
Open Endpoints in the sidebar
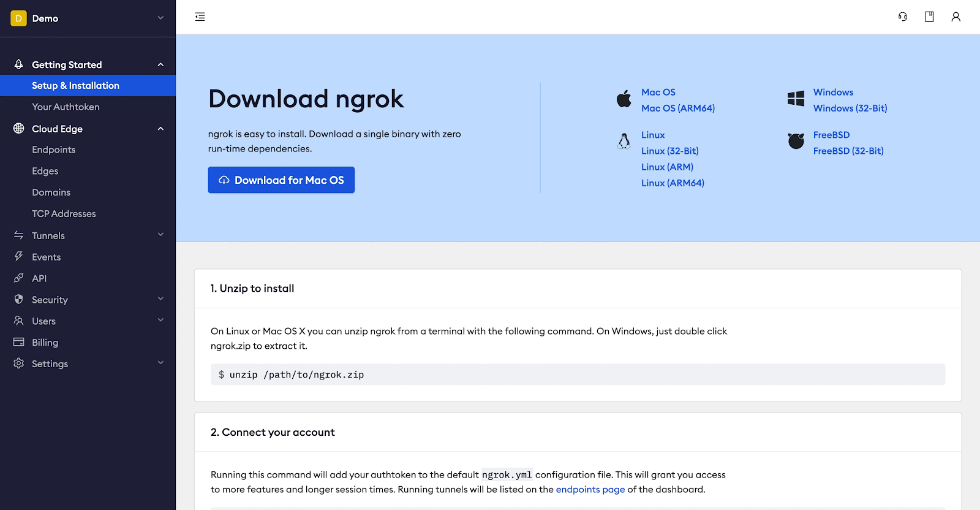point(54,150)
